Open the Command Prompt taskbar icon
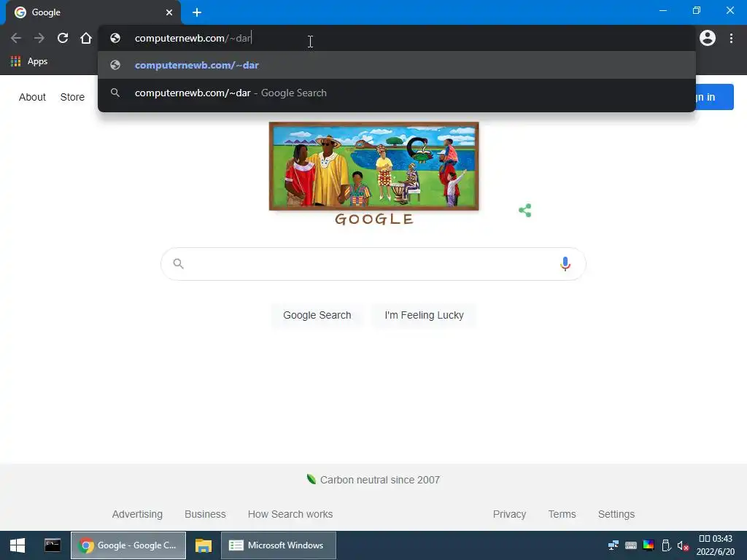Screen dimensions: 747x560 point(53,545)
